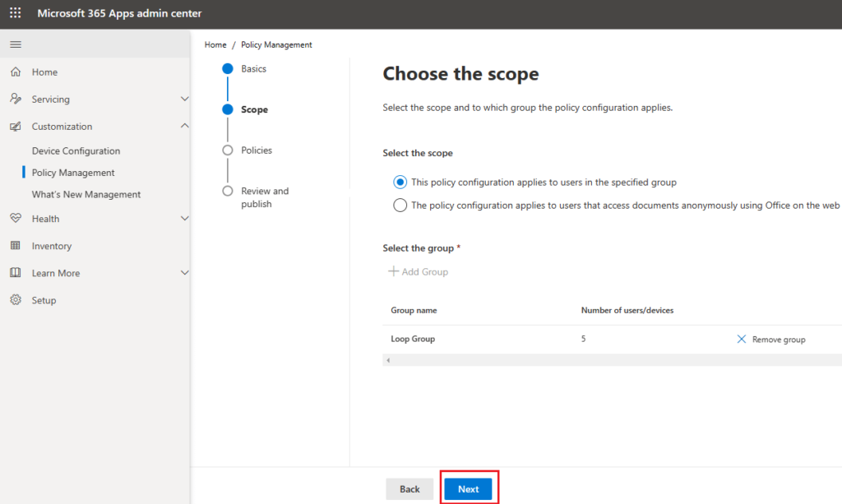Click the Learn More label in sidebar

pos(55,273)
